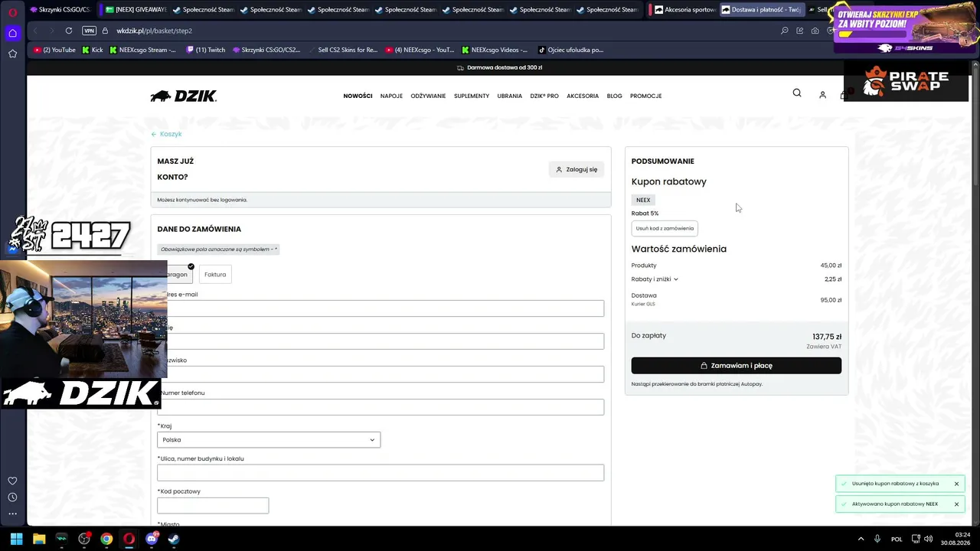Click the Kod pocztowy input field

tap(213, 505)
